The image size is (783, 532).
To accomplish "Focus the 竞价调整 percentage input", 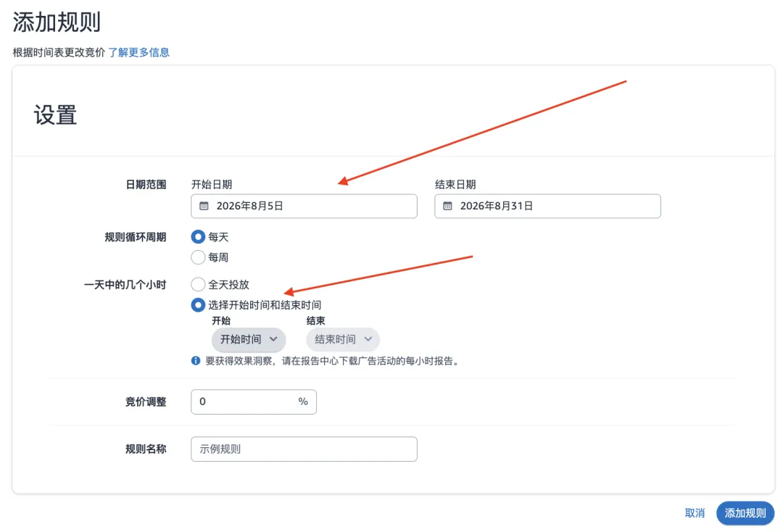I will tap(254, 402).
